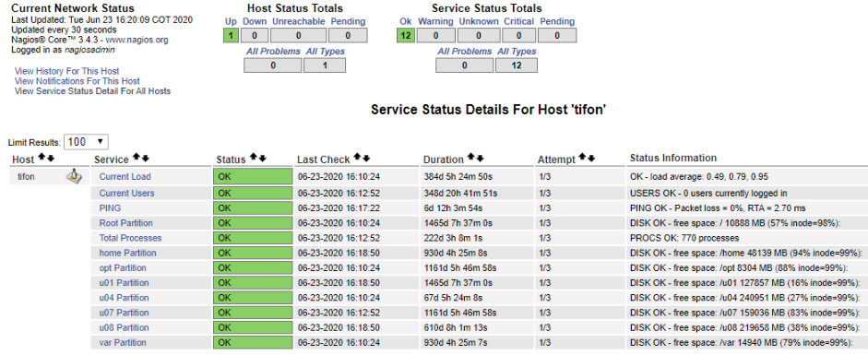The image size is (868, 355).
Task: Click All Types under Host Status Totals
Action: tap(326, 52)
